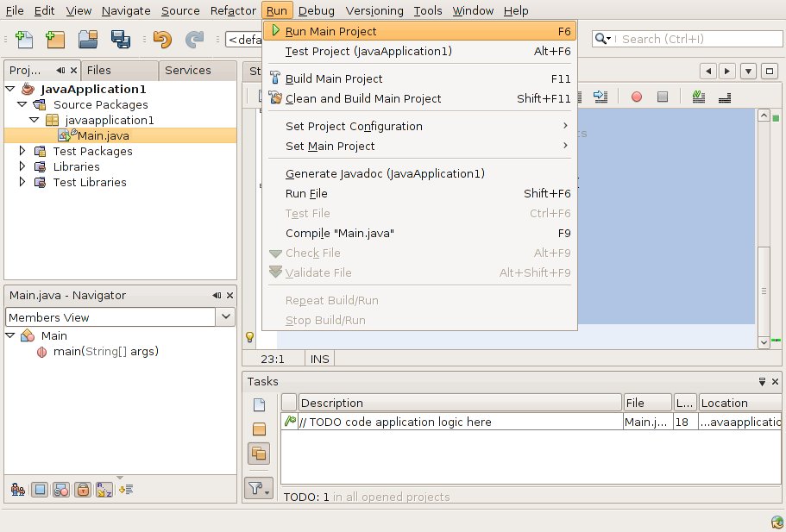Click the Search (Ctrl+I) input field
The image size is (786, 532).
pyautogui.click(x=682, y=39)
